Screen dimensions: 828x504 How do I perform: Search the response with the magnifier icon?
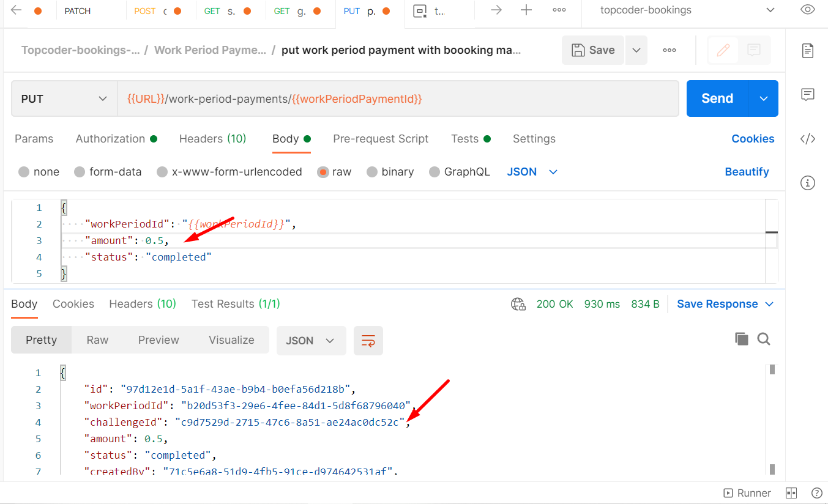point(763,338)
